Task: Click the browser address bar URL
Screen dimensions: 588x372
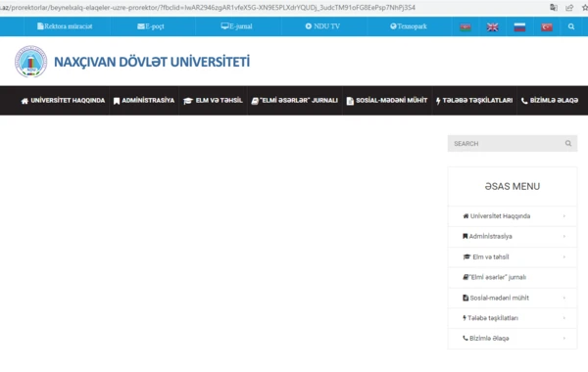Action: [208, 8]
